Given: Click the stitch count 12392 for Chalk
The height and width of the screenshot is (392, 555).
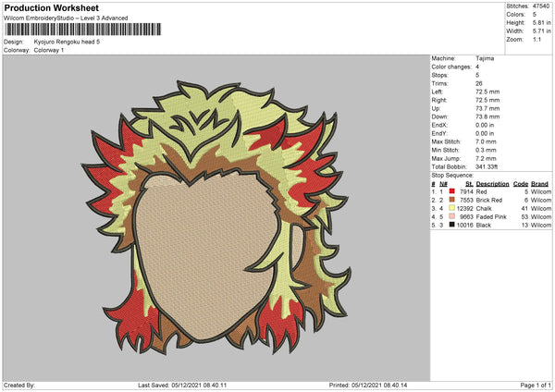Looking at the screenshot, I should tap(464, 208).
